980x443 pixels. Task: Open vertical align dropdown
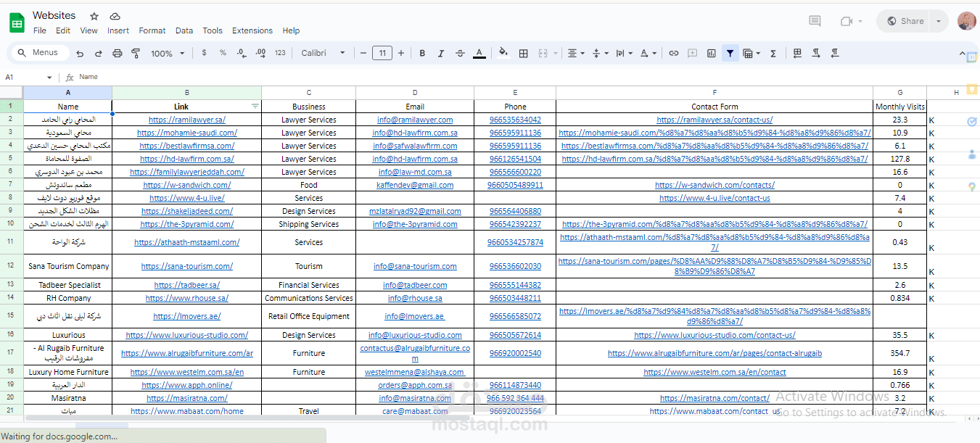(599, 53)
